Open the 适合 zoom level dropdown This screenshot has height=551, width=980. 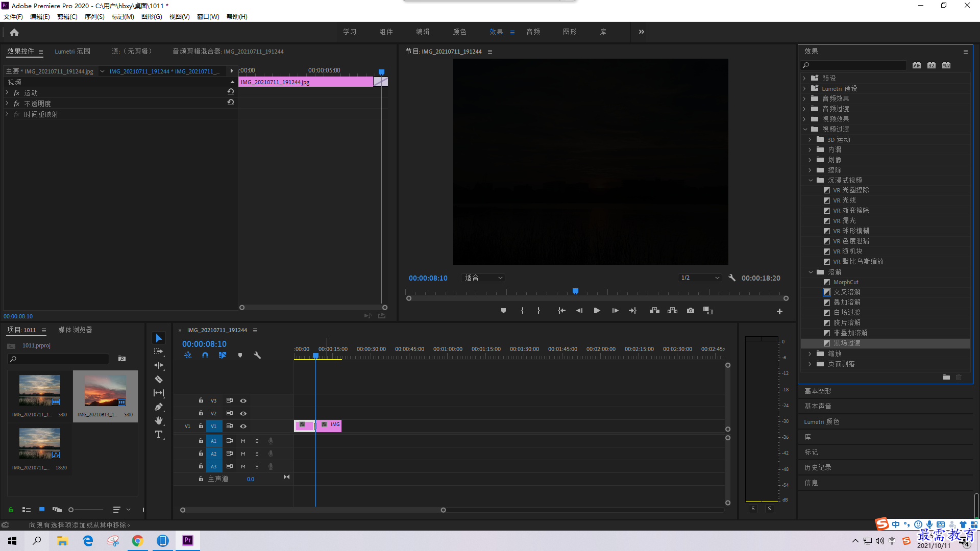[483, 278]
